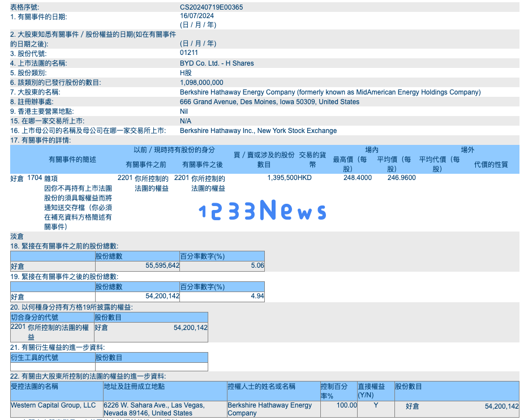Image resolution: width=524 pixels, height=420 pixels.
Task: Click "54,200,142" in the Western Capital Group row
Action: point(501,406)
